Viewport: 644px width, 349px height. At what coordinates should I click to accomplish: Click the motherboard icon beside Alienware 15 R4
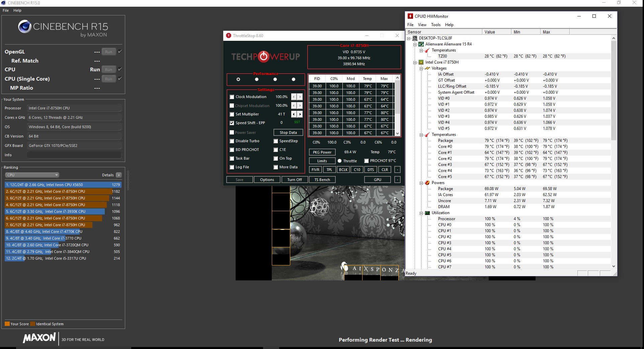(421, 44)
